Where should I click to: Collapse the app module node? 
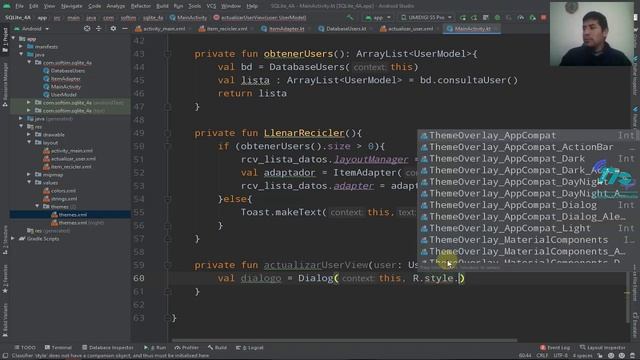click(x=13, y=38)
